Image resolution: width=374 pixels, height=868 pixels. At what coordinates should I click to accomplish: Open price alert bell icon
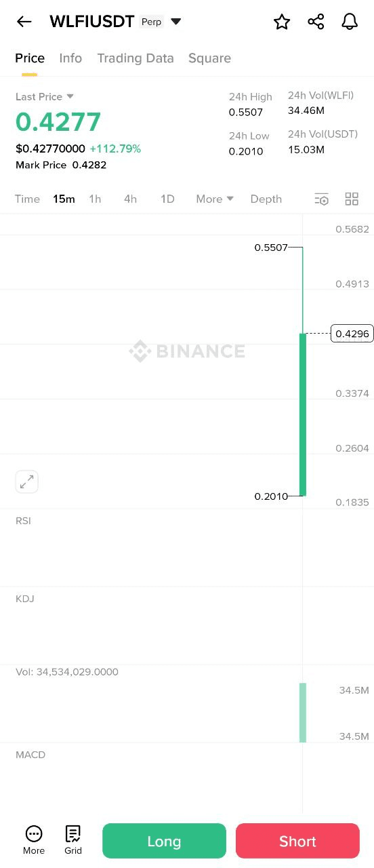[350, 22]
